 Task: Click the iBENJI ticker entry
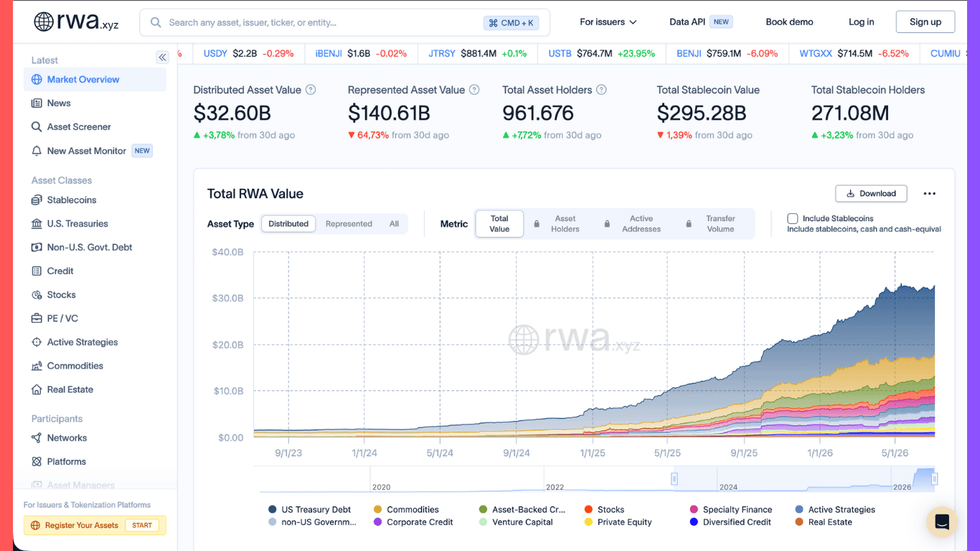click(x=361, y=54)
